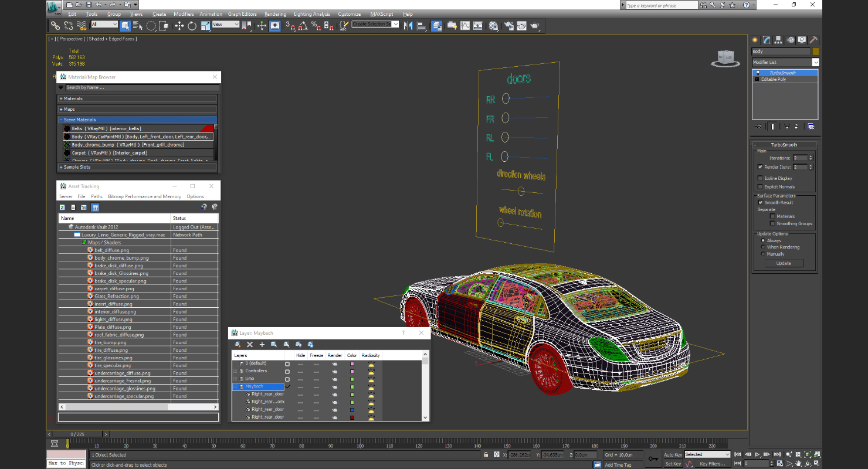The width and height of the screenshot is (868, 469).
Task: Expand the Materials rollout in Material Browser
Action: click(137, 98)
